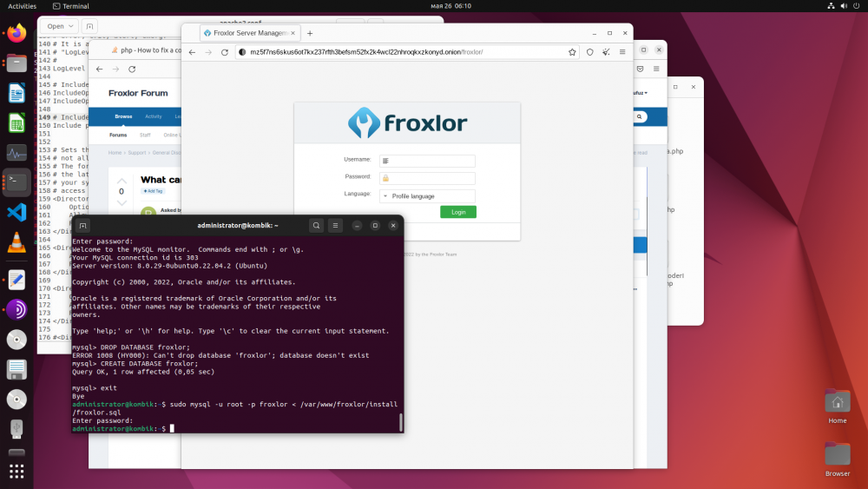Open Firefox from the dock
The image size is (868, 489).
pyautogui.click(x=16, y=33)
